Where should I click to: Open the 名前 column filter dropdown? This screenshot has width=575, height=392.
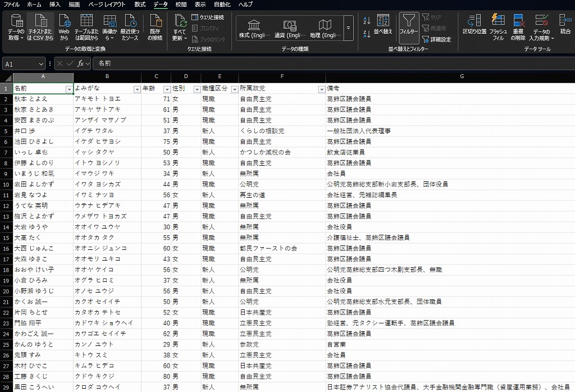69,89
